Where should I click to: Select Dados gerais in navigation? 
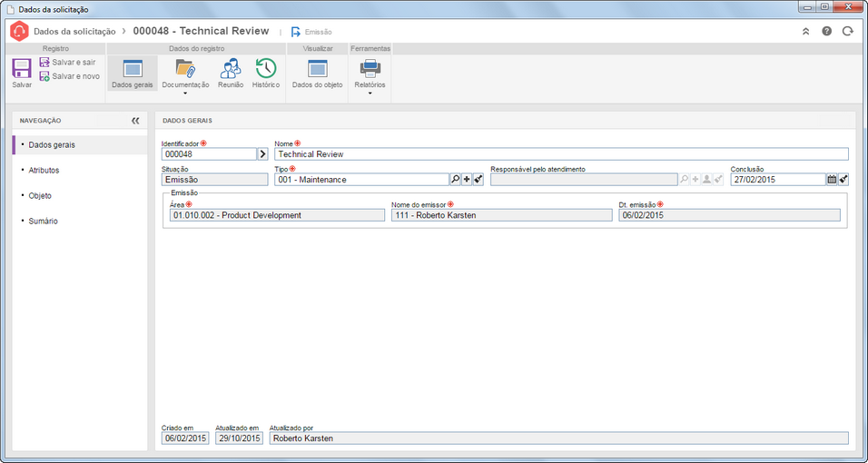pos(80,145)
